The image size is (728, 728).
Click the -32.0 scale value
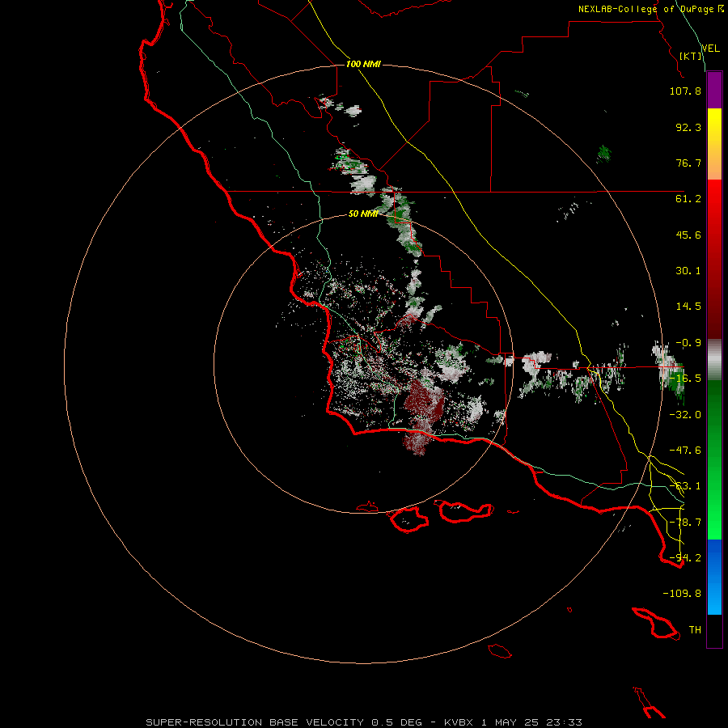click(685, 415)
